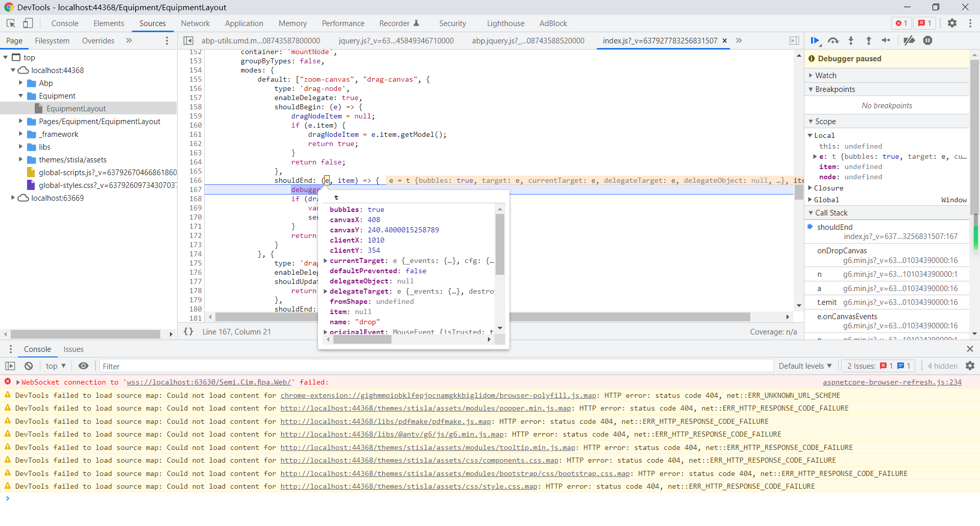
Task: Click the Step over next function call icon
Action: coord(834,41)
